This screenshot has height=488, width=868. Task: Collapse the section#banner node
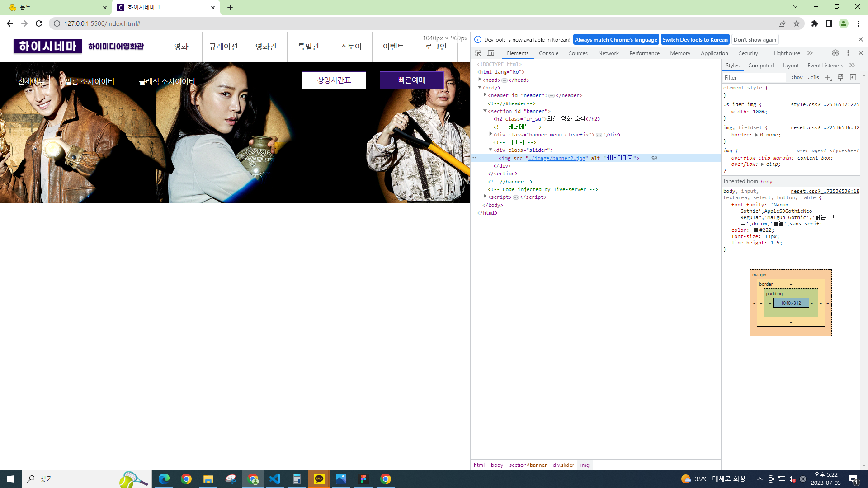485,111
